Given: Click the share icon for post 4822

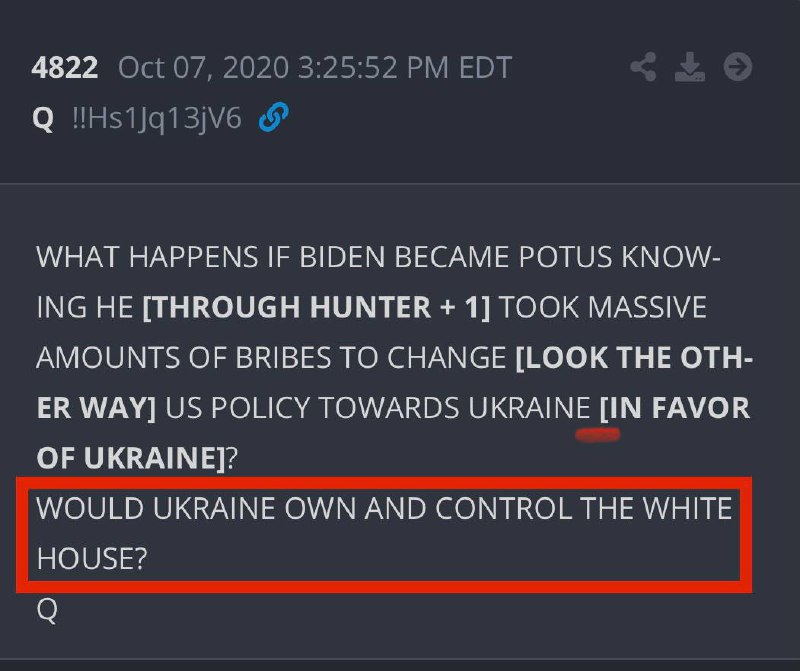Looking at the screenshot, I should tap(643, 67).
